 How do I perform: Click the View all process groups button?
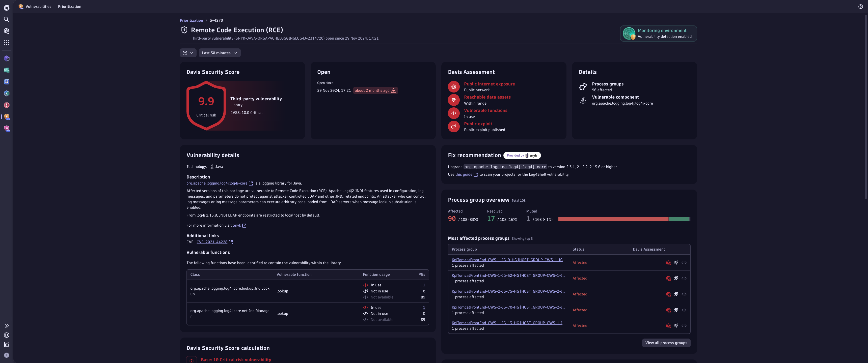pyautogui.click(x=666, y=343)
